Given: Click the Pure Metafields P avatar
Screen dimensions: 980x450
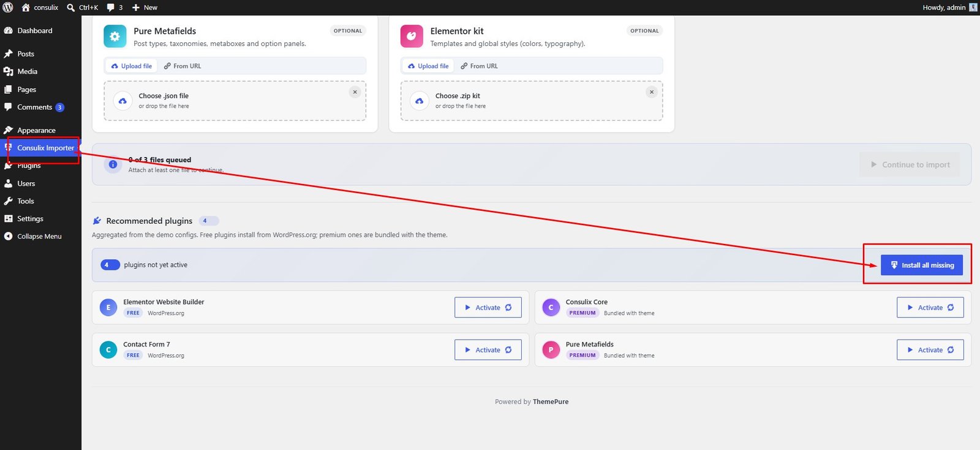Looking at the screenshot, I should click(551, 349).
